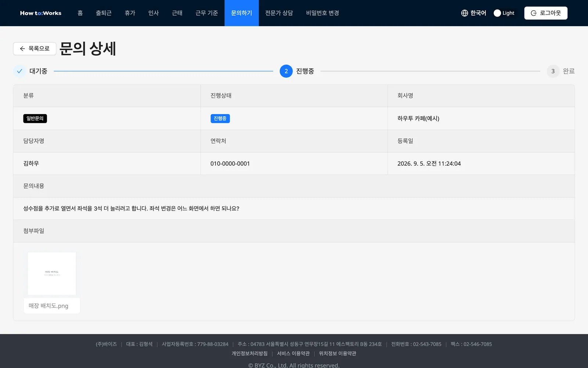Click the globe language icon
This screenshot has height=368, width=588.
(x=465, y=13)
